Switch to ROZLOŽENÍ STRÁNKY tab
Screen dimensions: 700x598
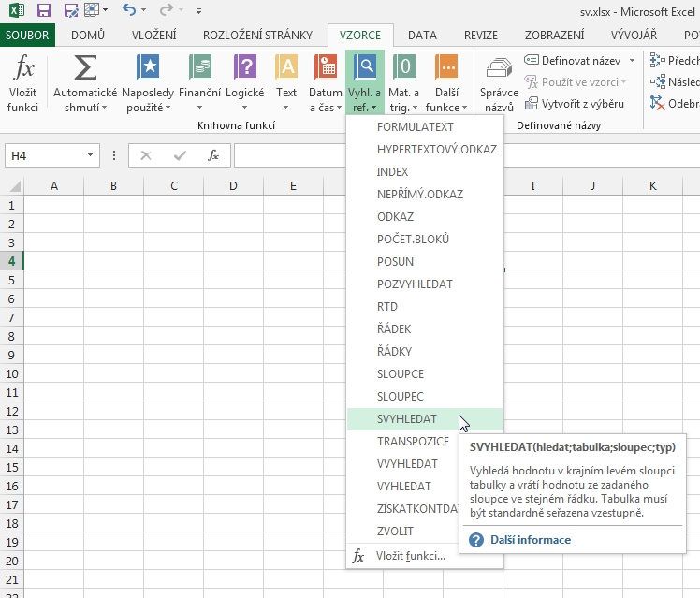pos(257,35)
